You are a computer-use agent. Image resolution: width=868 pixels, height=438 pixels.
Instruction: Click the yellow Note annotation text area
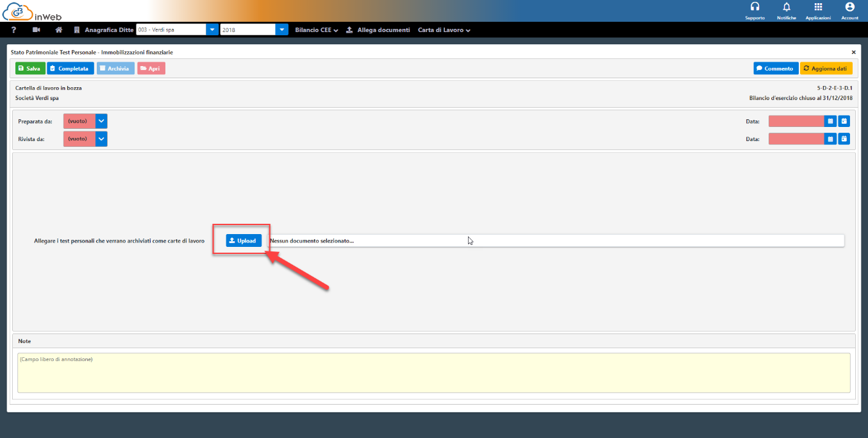point(434,373)
